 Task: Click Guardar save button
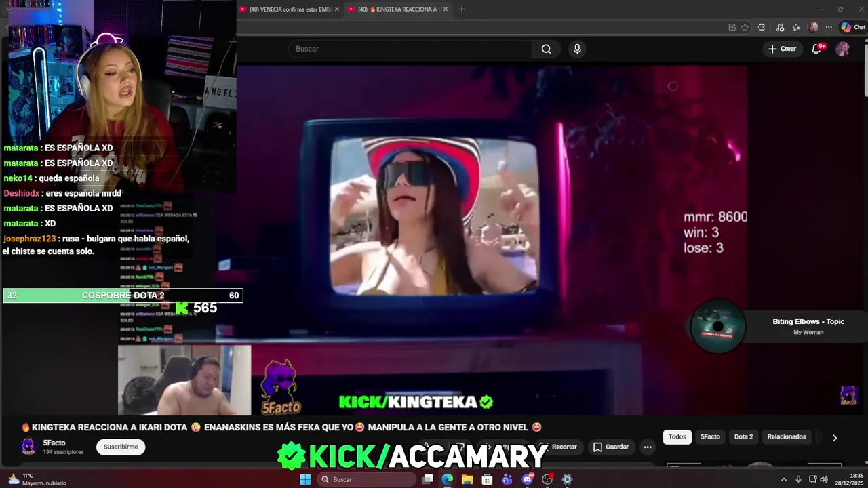click(611, 447)
